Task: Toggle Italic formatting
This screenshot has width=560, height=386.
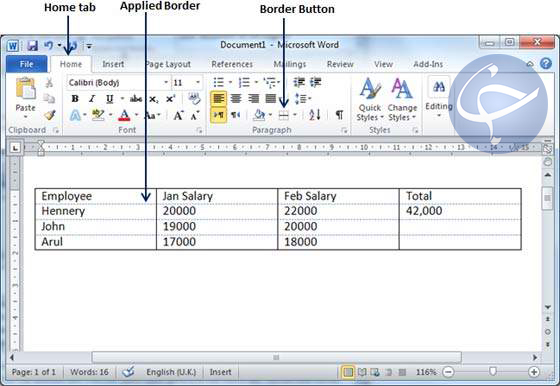Action: point(92,99)
